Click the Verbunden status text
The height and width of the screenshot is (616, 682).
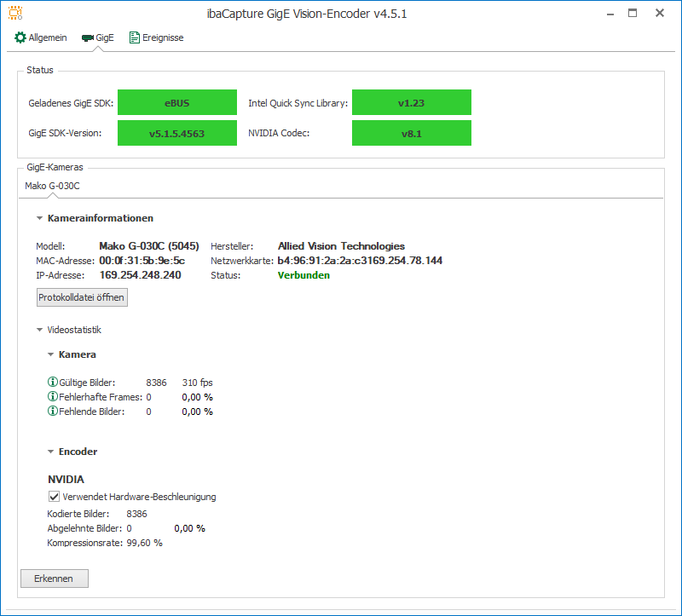pyautogui.click(x=303, y=275)
